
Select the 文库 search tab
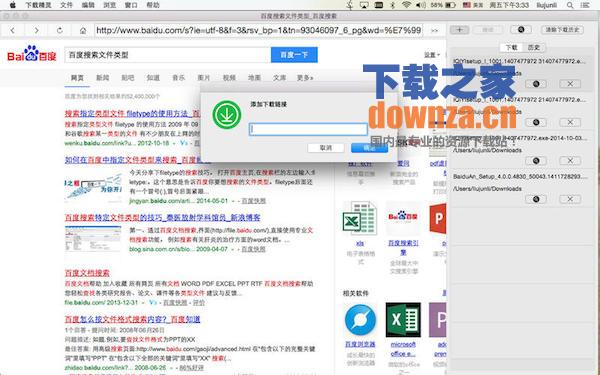click(279, 78)
